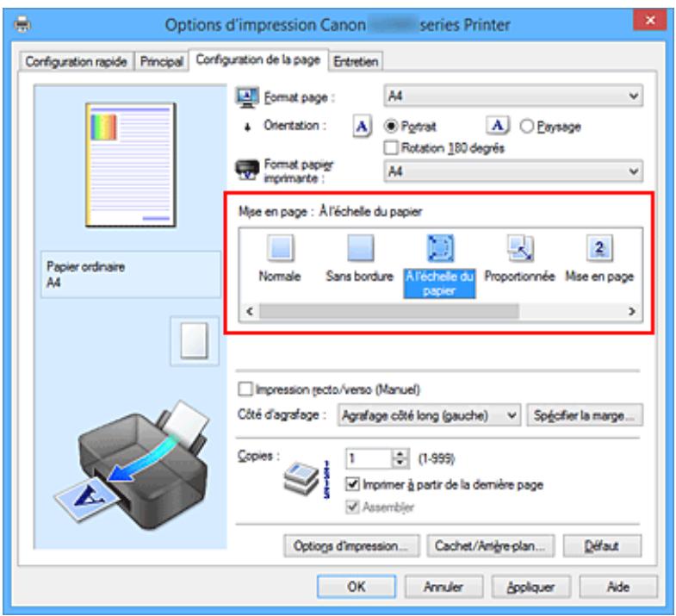676x616 pixels.
Task: Click the Cachet/Arrière-plan button
Action: coord(491,546)
